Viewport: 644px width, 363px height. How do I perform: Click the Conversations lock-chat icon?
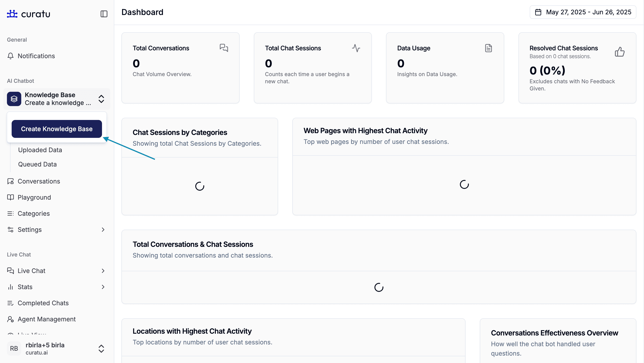point(11,181)
